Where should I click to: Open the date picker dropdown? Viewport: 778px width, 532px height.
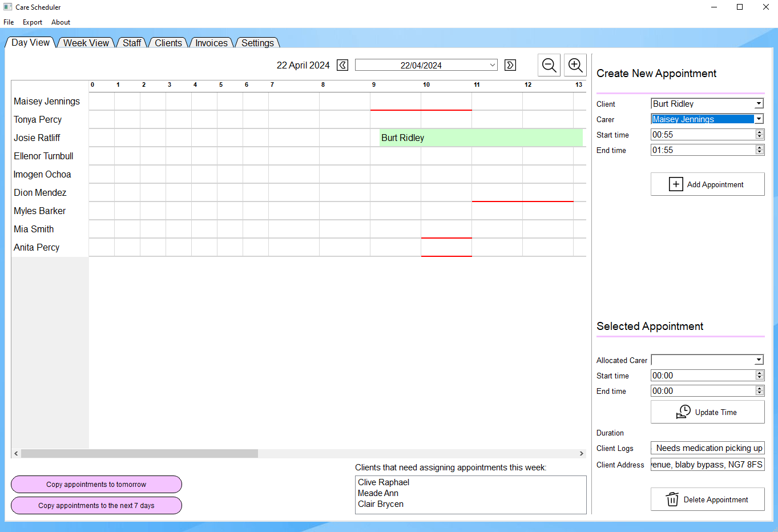tap(492, 65)
